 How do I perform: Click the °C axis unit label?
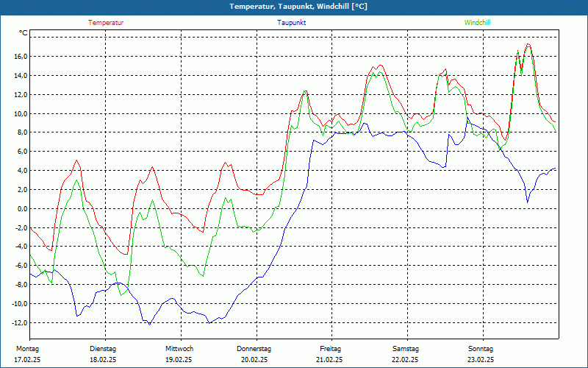(x=24, y=33)
